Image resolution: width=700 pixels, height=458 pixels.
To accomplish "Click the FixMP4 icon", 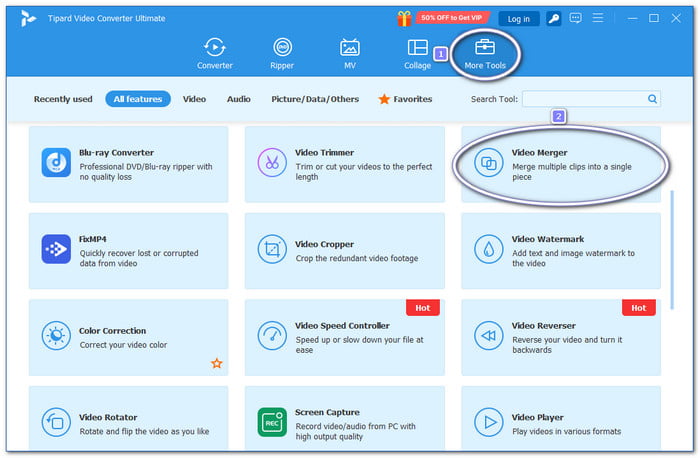I will click(x=56, y=249).
